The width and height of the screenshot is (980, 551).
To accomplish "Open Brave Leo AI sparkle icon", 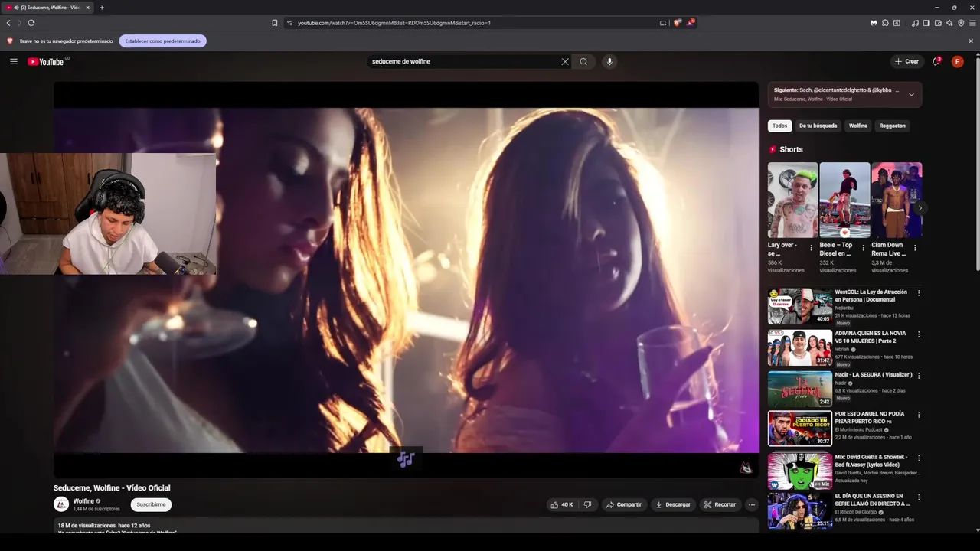I will click(x=949, y=23).
